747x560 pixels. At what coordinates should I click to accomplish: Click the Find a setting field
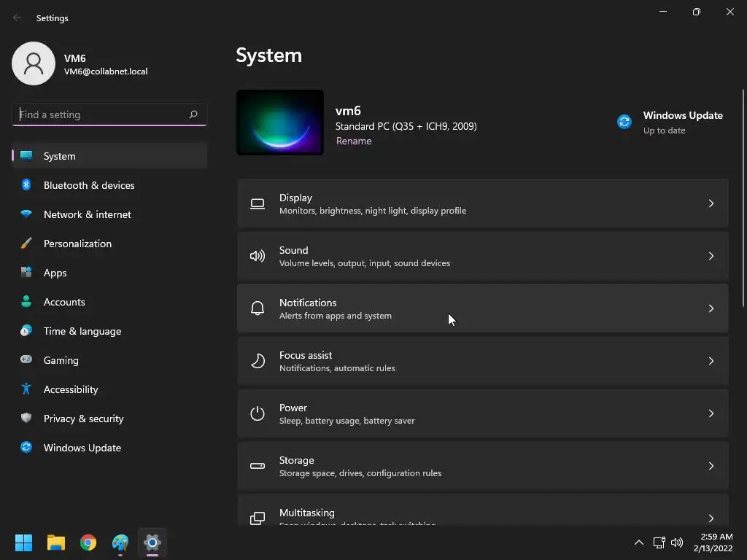coord(109,114)
